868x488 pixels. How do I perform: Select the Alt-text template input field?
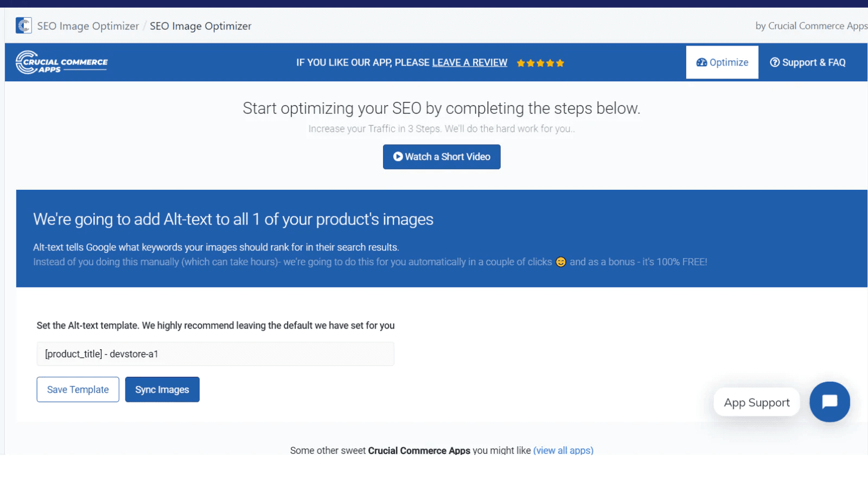coord(215,354)
